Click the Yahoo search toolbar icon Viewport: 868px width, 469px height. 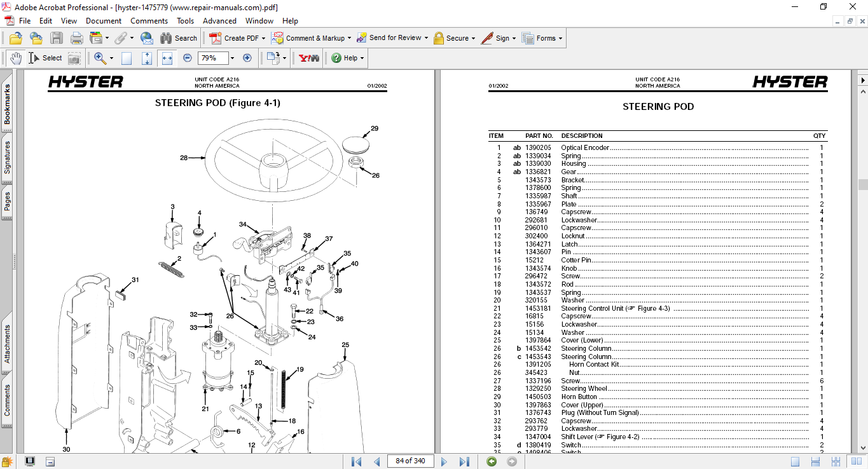pyautogui.click(x=309, y=58)
